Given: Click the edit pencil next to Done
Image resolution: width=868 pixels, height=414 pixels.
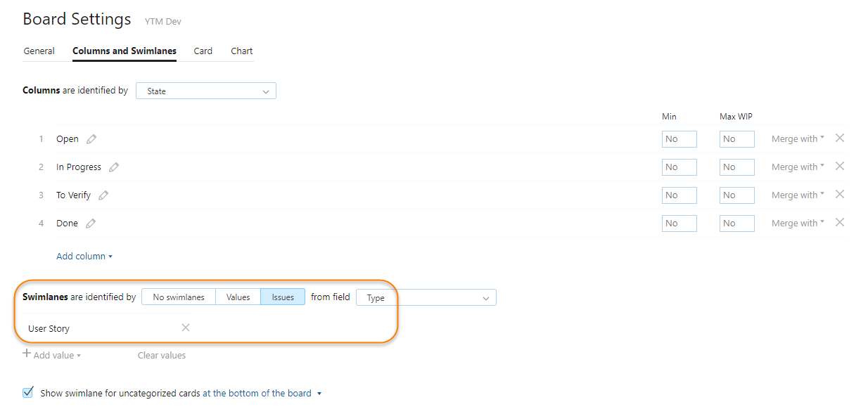Looking at the screenshot, I should click(x=90, y=224).
